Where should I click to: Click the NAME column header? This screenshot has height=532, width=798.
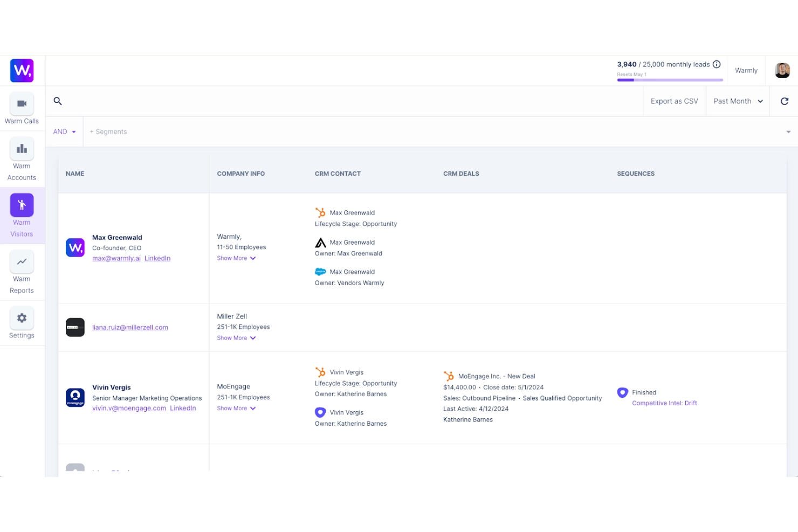[x=75, y=174]
